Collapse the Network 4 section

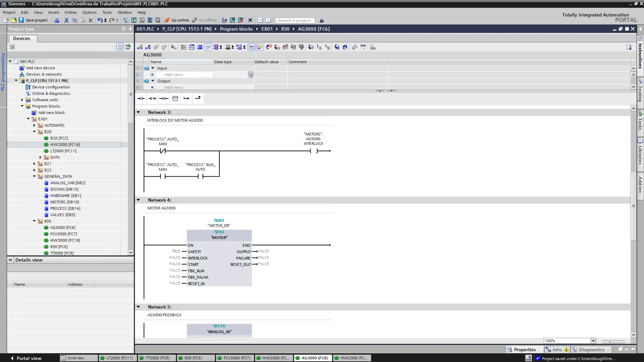(x=139, y=200)
